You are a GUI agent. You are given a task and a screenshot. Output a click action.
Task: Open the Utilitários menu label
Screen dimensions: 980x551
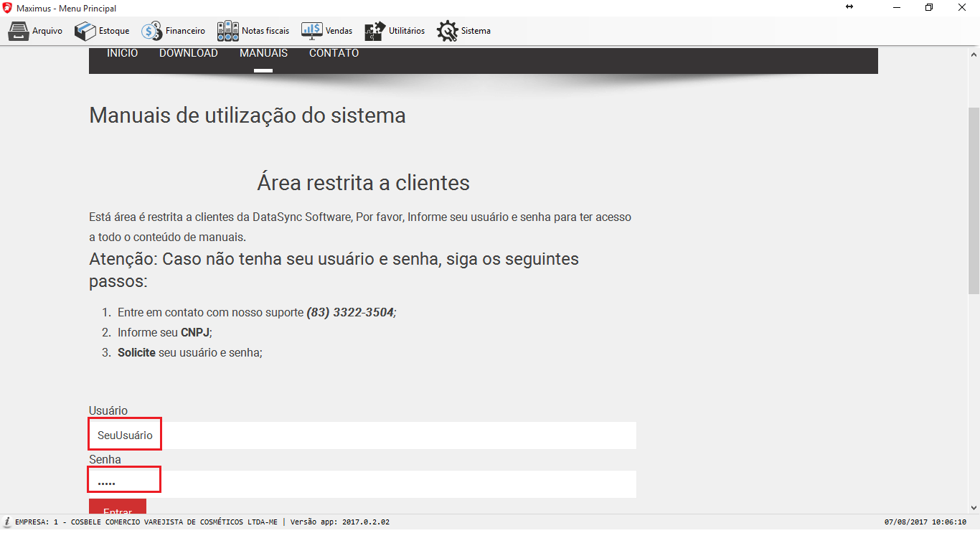407,31
